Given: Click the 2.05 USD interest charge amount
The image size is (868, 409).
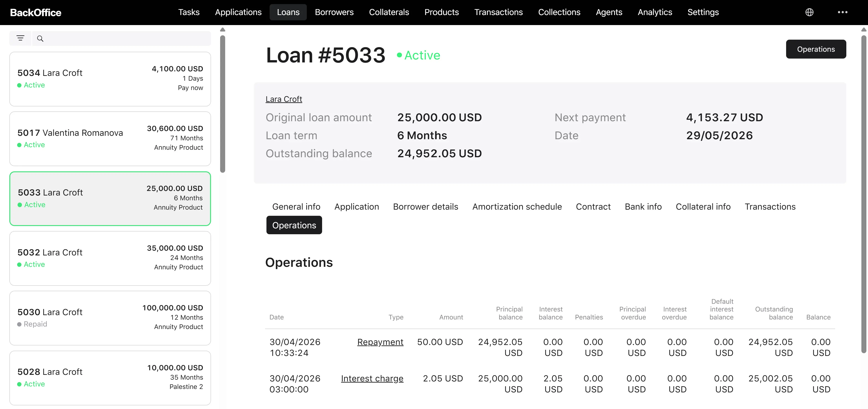Looking at the screenshot, I should 443,378.
